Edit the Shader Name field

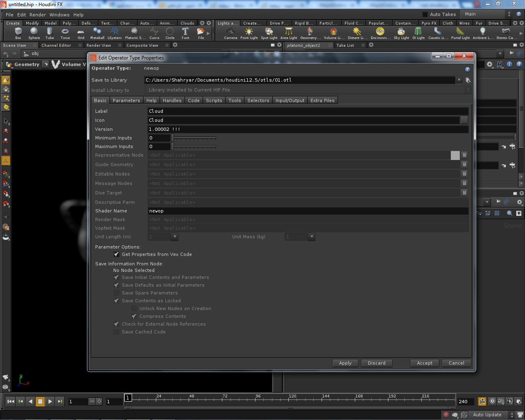click(308, 211)
